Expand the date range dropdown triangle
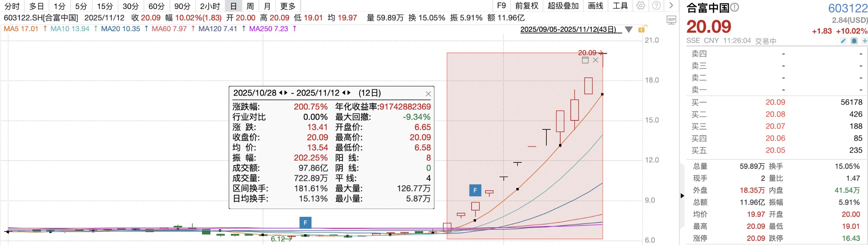 click(x=628, y=29)
